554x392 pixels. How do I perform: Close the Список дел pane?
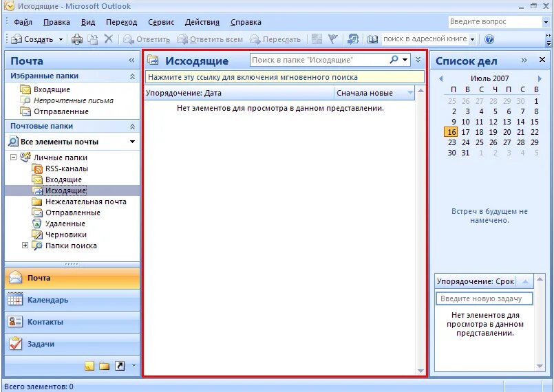pyautogui.click(x=542, y=60)
